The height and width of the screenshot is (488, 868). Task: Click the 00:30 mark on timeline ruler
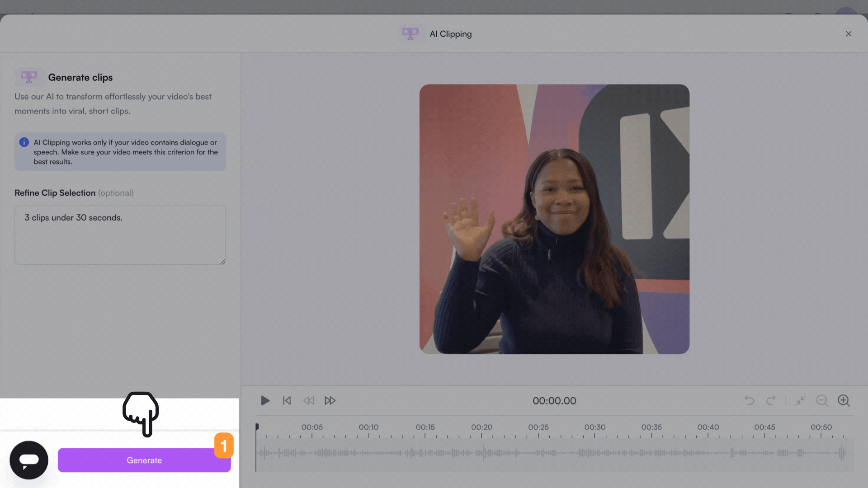(595, 427)
